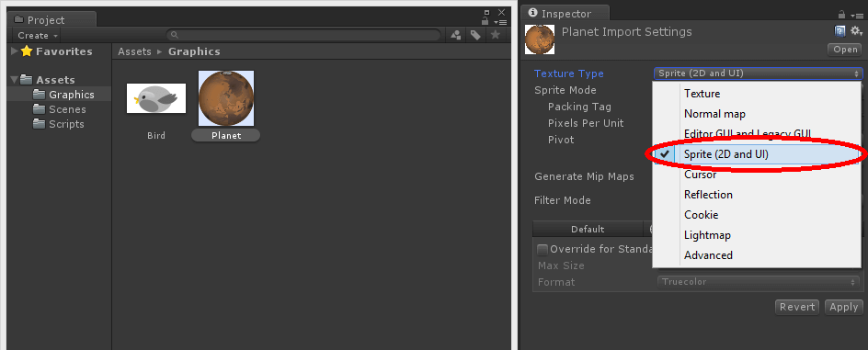Switch to the Inspector tab
This screenshot has width=868, height=350.
pyautogui.click(x=566, y=14)
